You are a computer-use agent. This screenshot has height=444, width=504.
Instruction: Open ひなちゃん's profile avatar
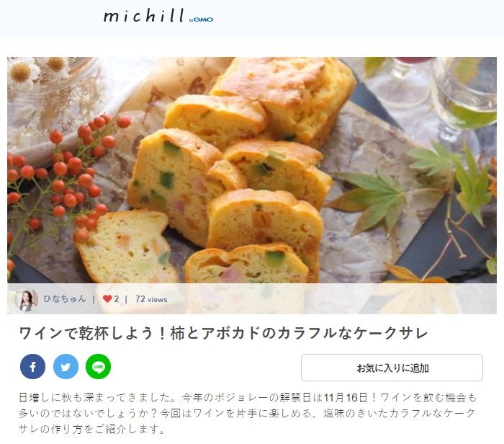(27, 300)
